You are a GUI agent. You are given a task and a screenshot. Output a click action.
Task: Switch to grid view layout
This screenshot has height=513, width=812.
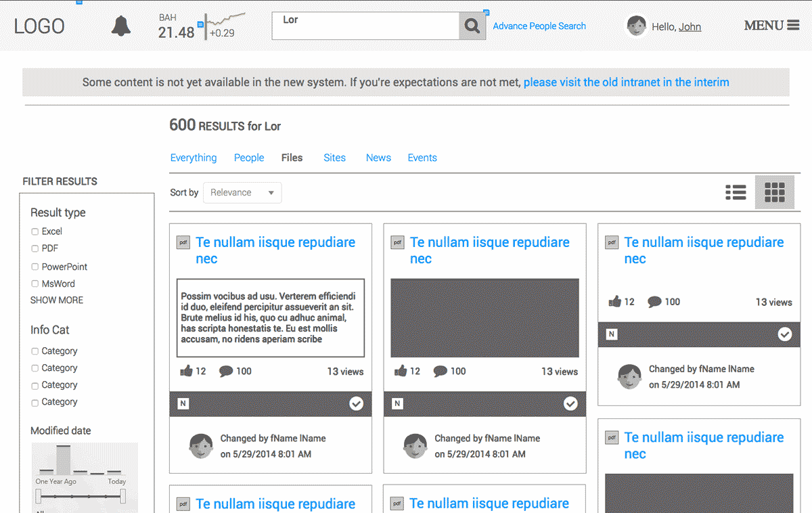coord(774,193)
